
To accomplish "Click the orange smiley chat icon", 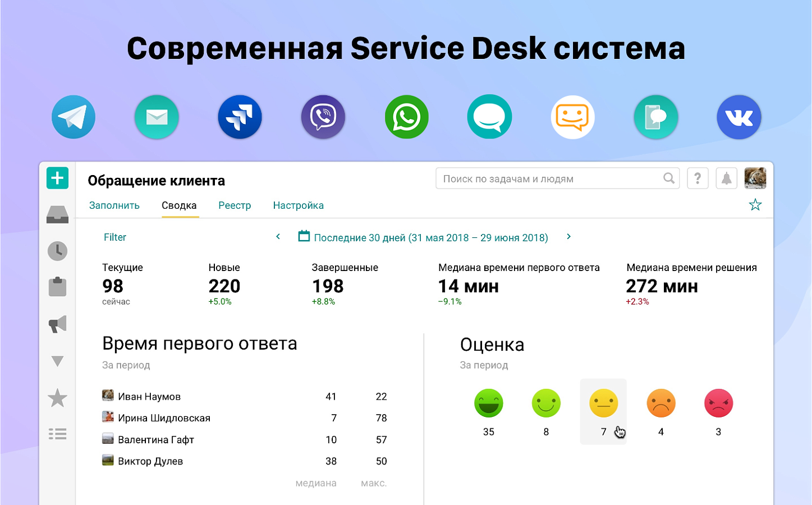I will coord(572,117).
